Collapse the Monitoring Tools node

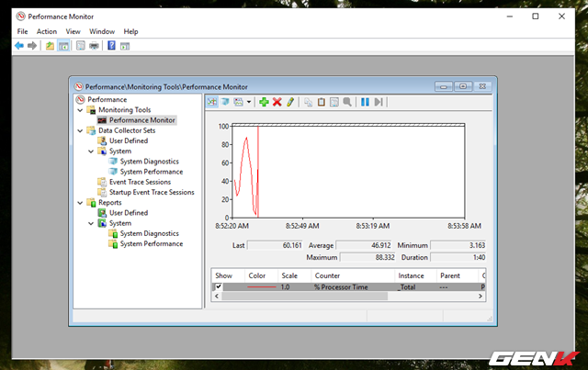coord(80,110)
